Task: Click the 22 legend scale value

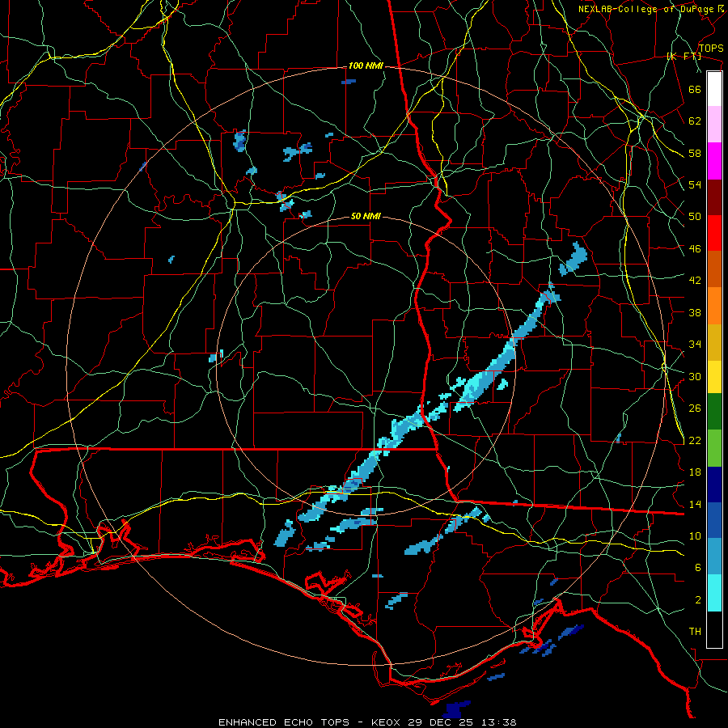Action: click(x=695, y=440)
